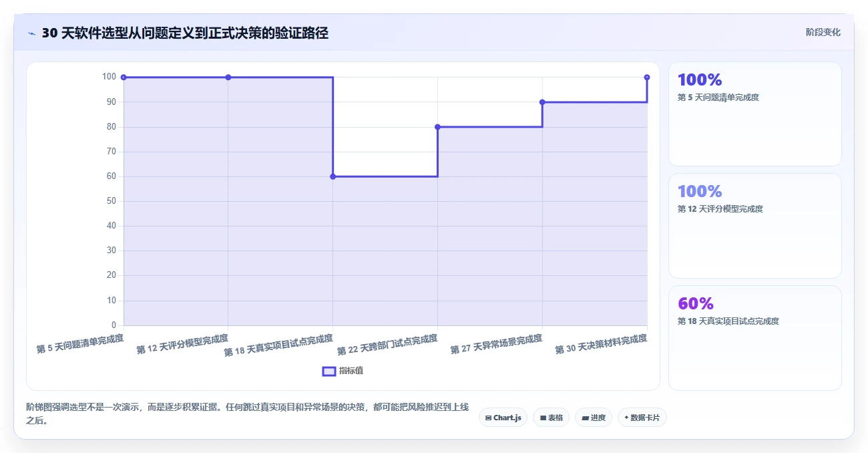Click x-axis label 第 30 天决策材料完成度
The image size is (868, 453).
pyautogui.click(x=601, y=344)
